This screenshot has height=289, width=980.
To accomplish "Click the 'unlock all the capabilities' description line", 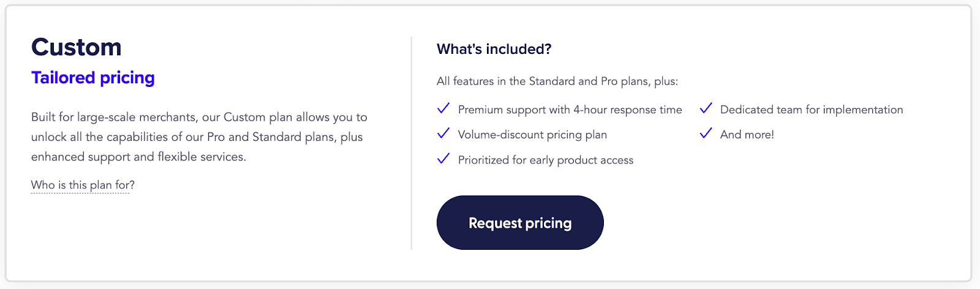I will pyautogui.click(x=197, y=137).
